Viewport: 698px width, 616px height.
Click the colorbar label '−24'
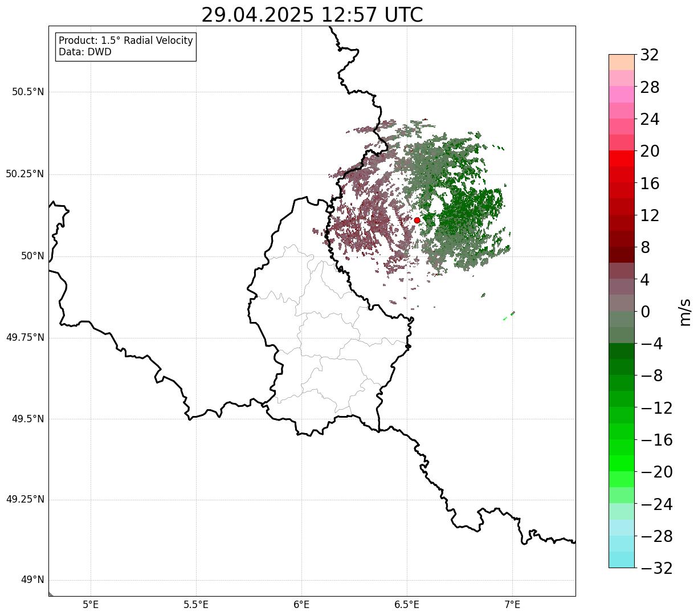click(656, 504)
